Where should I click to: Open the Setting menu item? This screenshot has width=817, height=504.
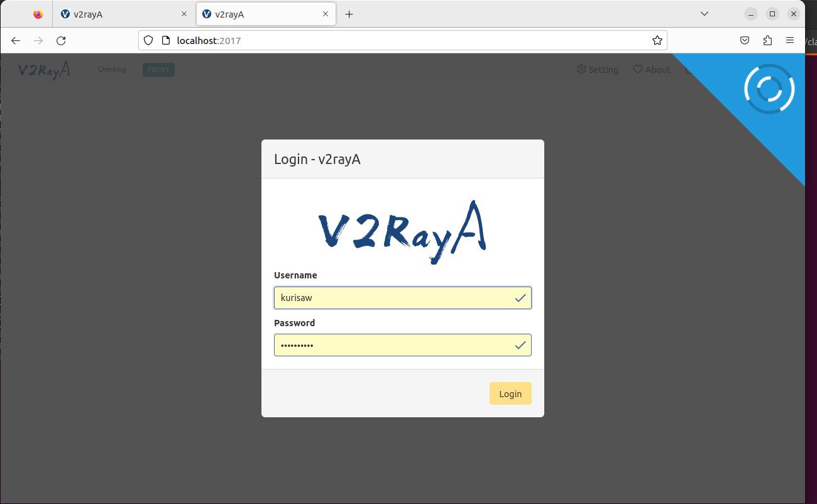point(598,70)
